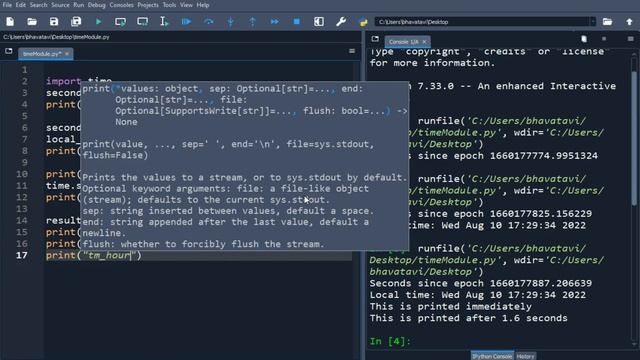This screenshot has width=640, height=360.
Task: Go to parent directory up arrow
Action: pyautogui.click(x=629, y=22)
